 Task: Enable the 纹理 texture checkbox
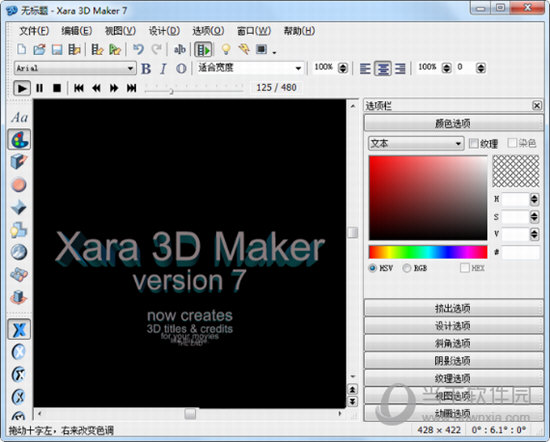(x=474, y=143)
